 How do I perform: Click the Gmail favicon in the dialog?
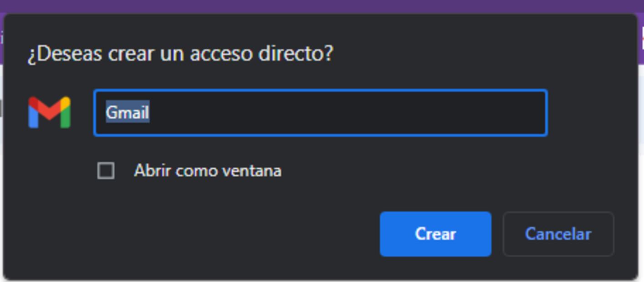[49, 112]
